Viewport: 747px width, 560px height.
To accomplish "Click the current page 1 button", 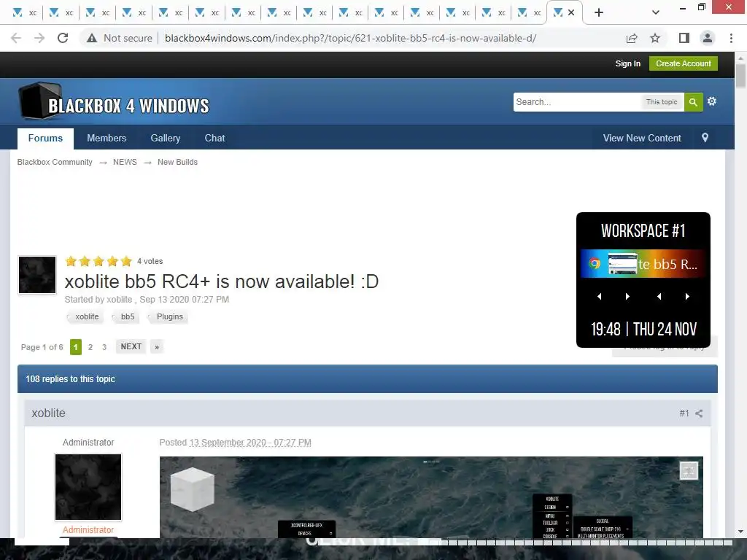I will pyautogui.click(x=76, y=347).
